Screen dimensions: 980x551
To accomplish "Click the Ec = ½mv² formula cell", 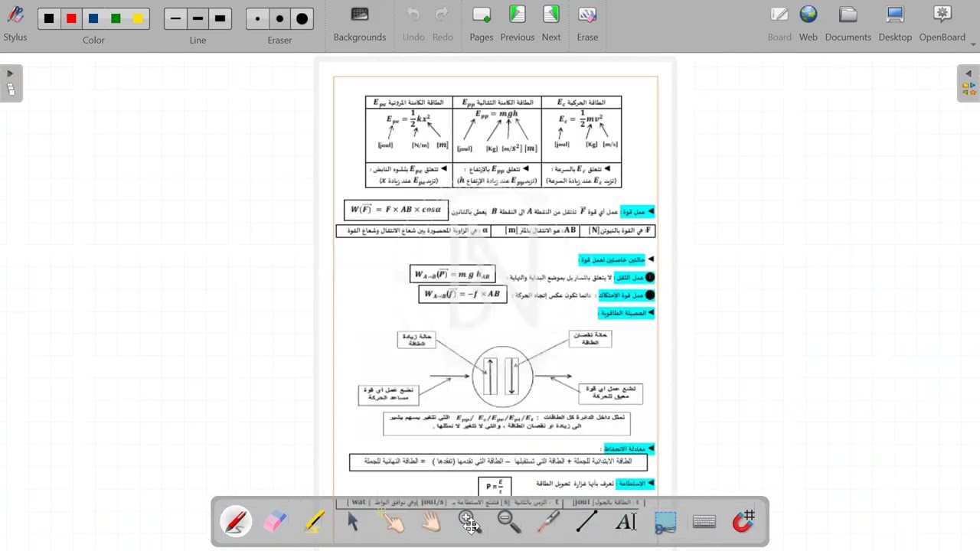I will point(582,135).
